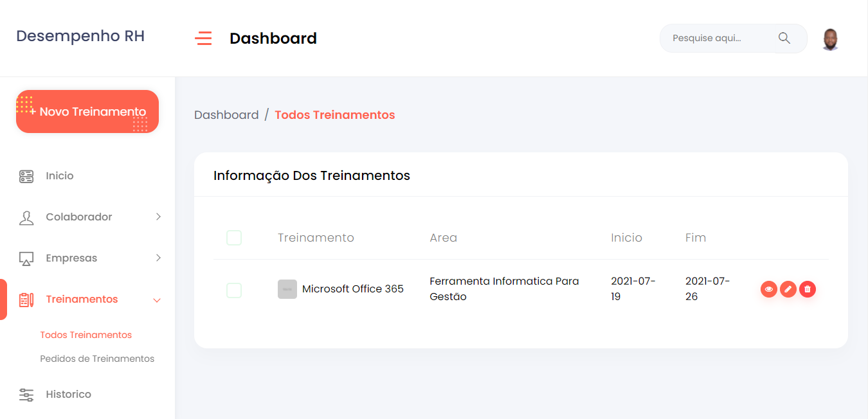Click the Historico sliders icon
The height and width of the screenshot is (419, 868).
(26, 395)
